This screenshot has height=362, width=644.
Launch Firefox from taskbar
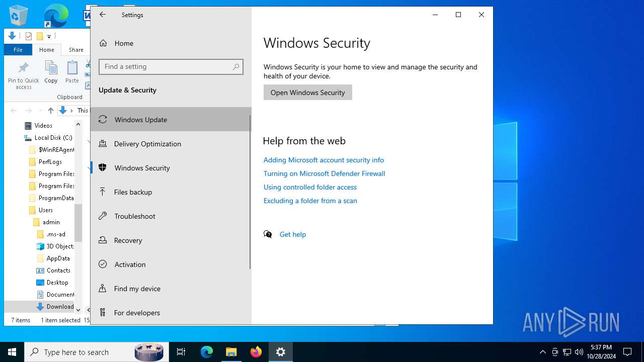(x=256, y=352)
